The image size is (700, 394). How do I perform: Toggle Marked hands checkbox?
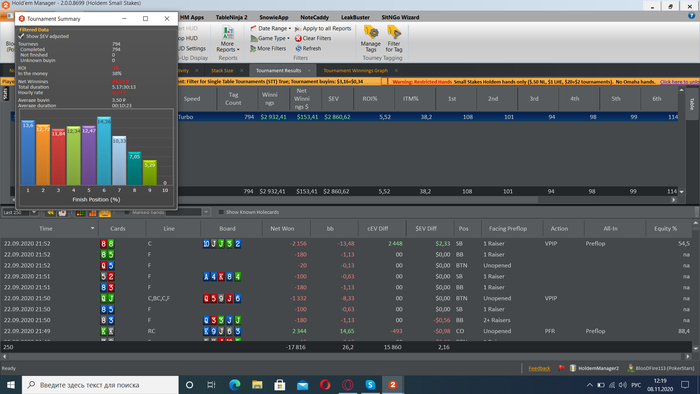[127, 212]
